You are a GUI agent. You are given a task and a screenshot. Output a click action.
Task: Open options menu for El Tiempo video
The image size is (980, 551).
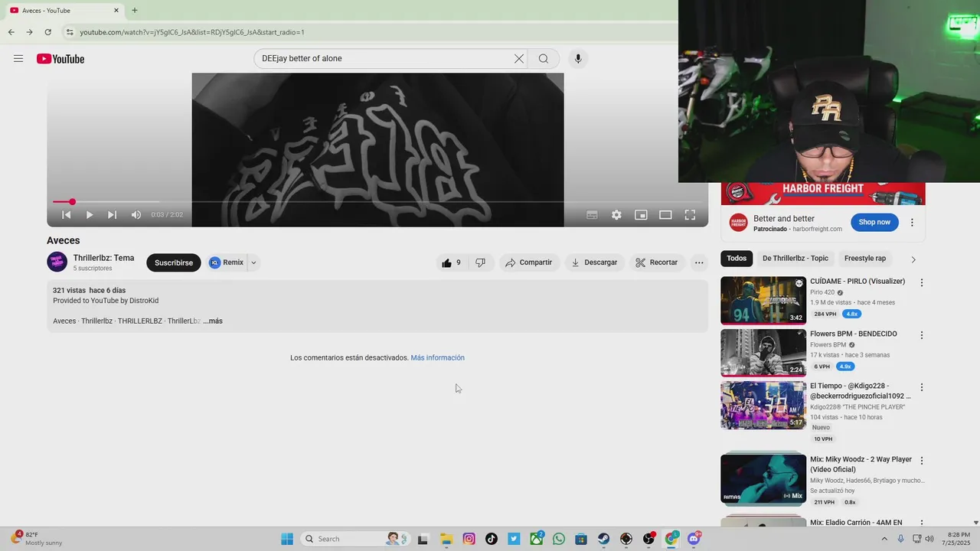[922, 387]
